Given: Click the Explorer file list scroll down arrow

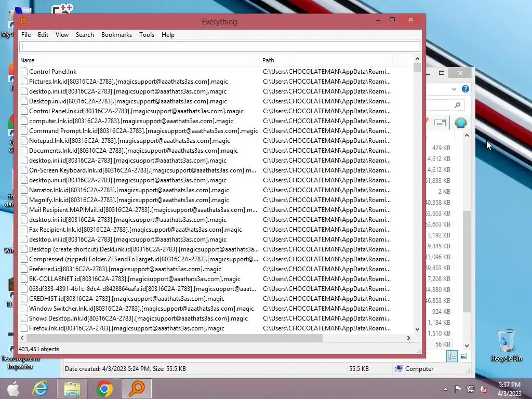Looking at the screenshot, I should (x=467, y=345).
